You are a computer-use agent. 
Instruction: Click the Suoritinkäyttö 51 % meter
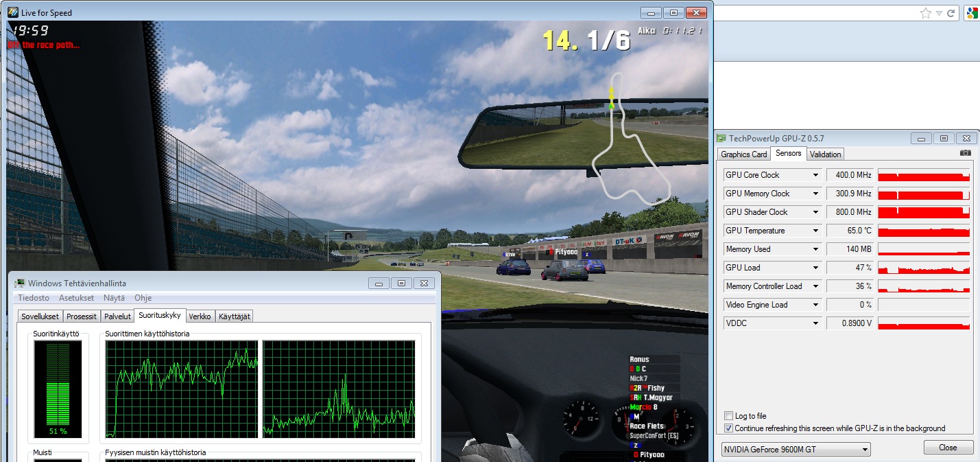coord(58,389)
